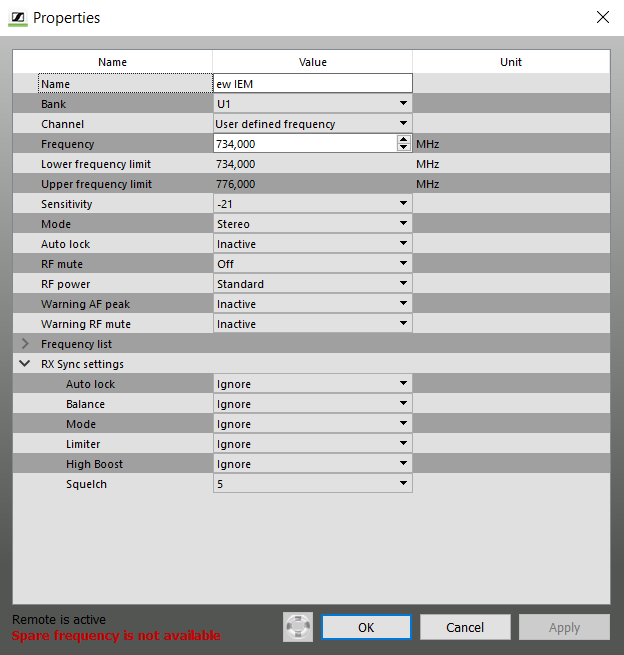Click the Cancel button
This screenshot has width=624, height=655.
(465, 627)
